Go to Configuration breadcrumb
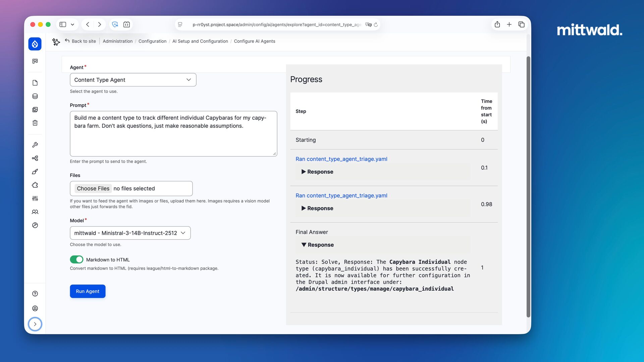 pos(152,41)
